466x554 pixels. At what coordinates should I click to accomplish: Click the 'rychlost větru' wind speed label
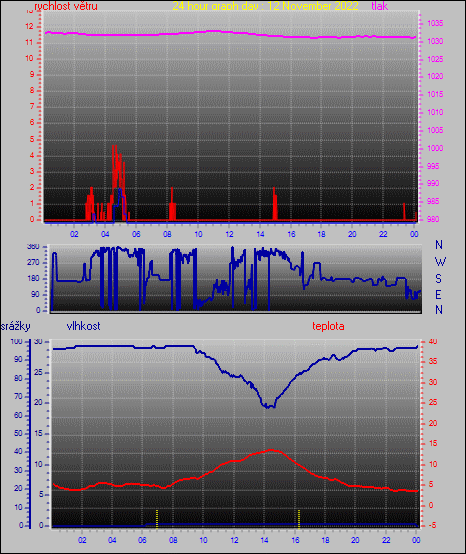tap(66, 6)
